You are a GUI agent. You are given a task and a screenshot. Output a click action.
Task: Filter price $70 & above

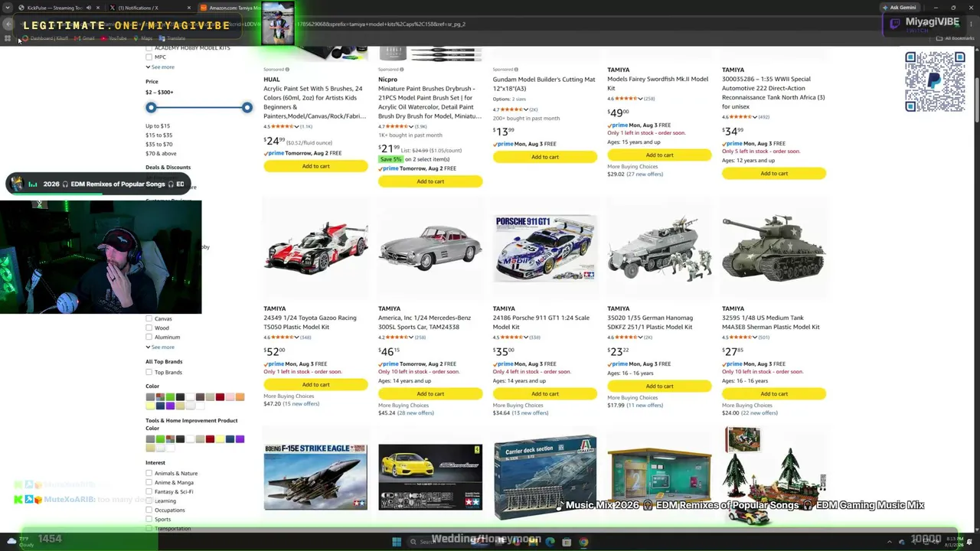[161, 154]
